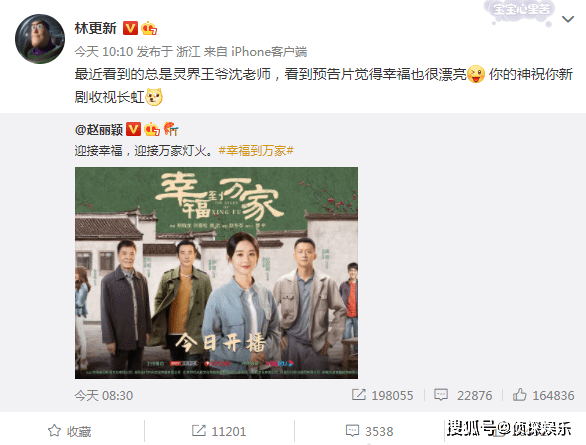
Task: View the 幸福到万家 poster image
Action: [x=216, y=273]
